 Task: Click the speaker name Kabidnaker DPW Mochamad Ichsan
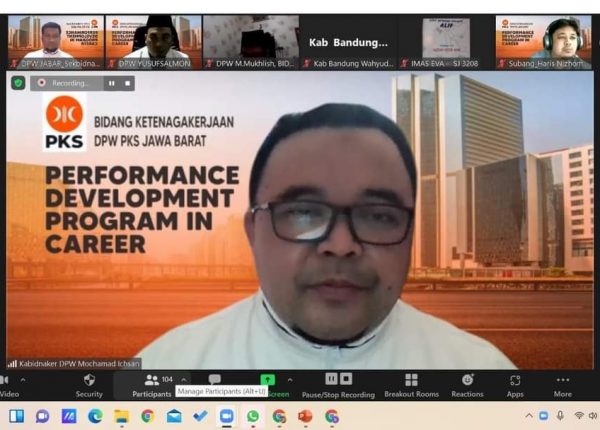(x=79, y=363)
